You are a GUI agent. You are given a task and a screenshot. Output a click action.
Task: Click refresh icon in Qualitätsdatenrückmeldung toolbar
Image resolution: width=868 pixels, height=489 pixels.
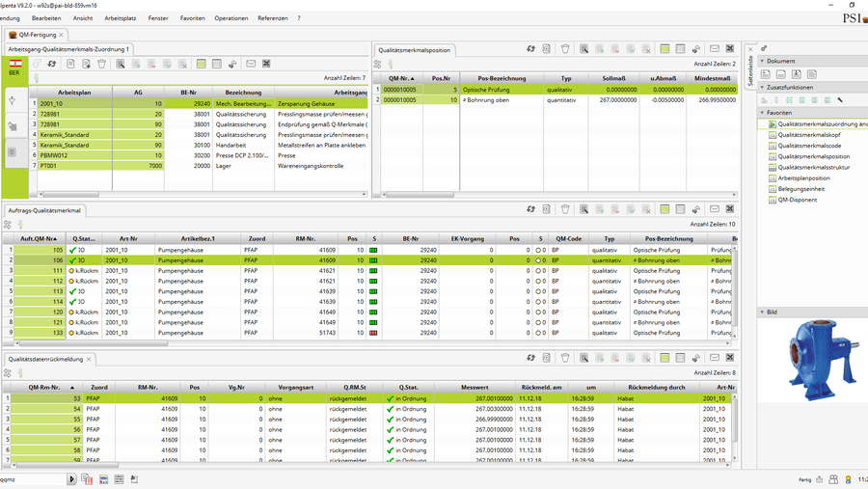point(530,358)
